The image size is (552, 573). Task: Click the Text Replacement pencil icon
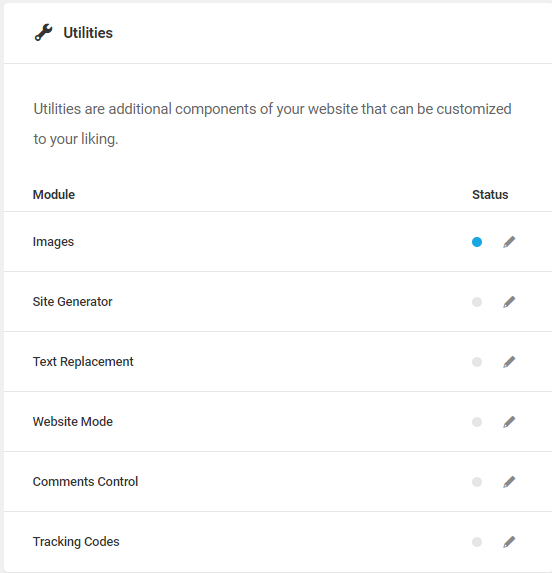click(509, 362)
